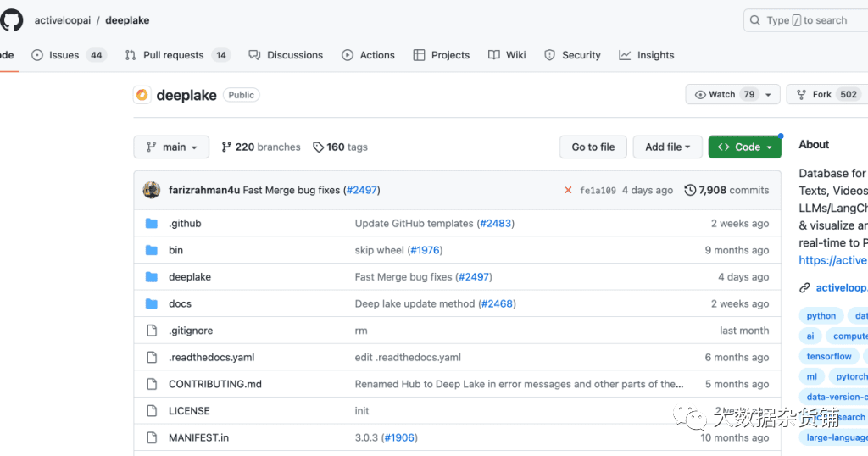Click farizrahman4u's avatar thumbnail
The width and height of the screenshot is (868, 456).
tap(152, 190)
